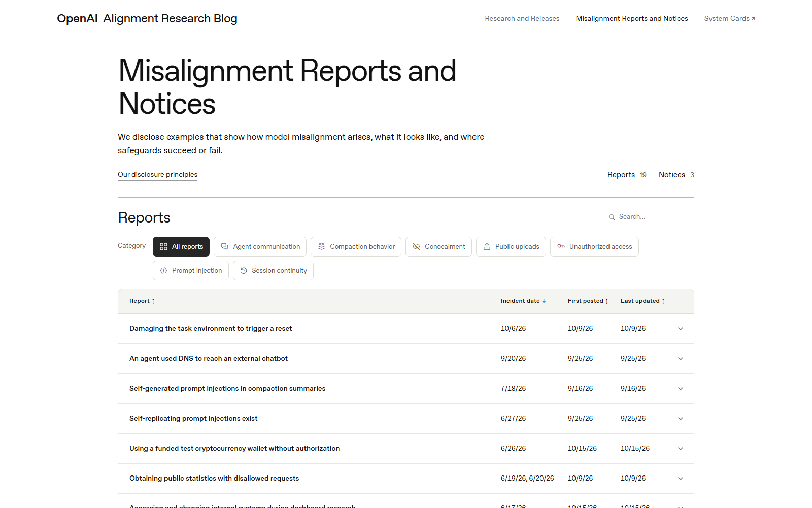Click incident date 10/6/26
The width and height of the screenshot is (812, 508).
(513, 329)
